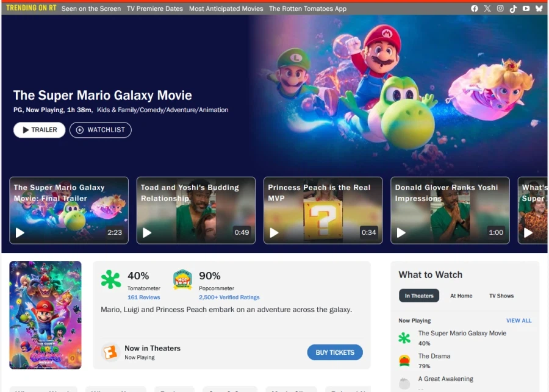Open the Instagram icon in header
Viewport: 549px width, 392px height.
[500, 9]
